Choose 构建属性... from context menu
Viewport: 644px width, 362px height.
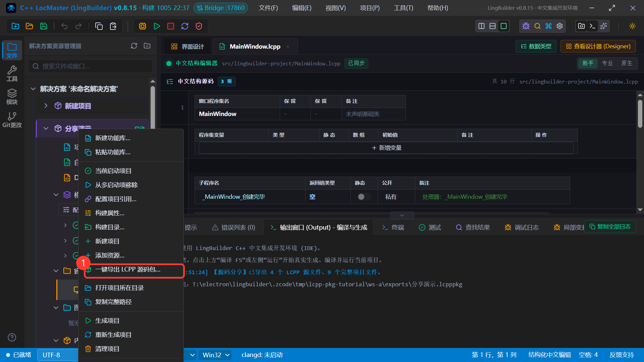[x=131, y=213]
